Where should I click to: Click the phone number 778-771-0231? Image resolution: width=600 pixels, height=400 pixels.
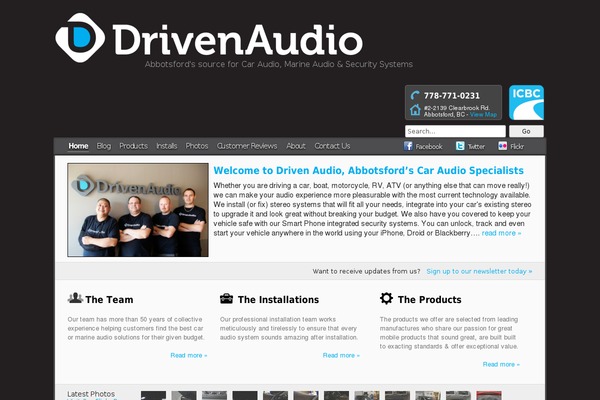pyautogui.click(x=452, y=96)
